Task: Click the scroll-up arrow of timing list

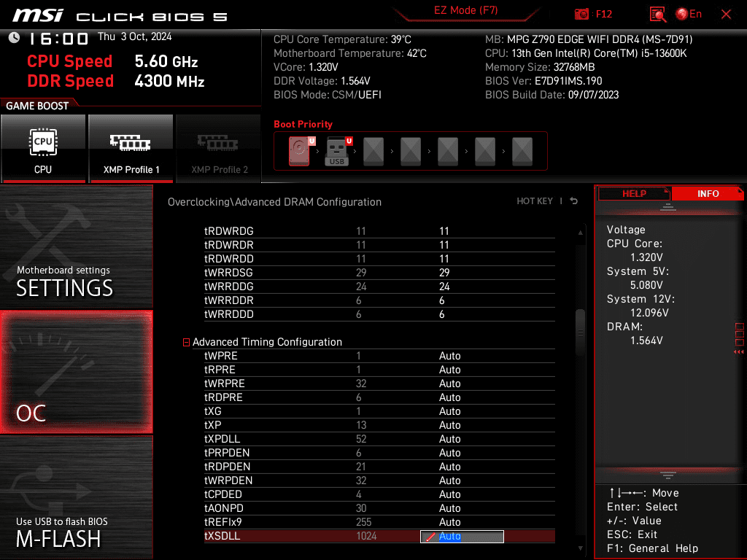Action: (580, 233)
